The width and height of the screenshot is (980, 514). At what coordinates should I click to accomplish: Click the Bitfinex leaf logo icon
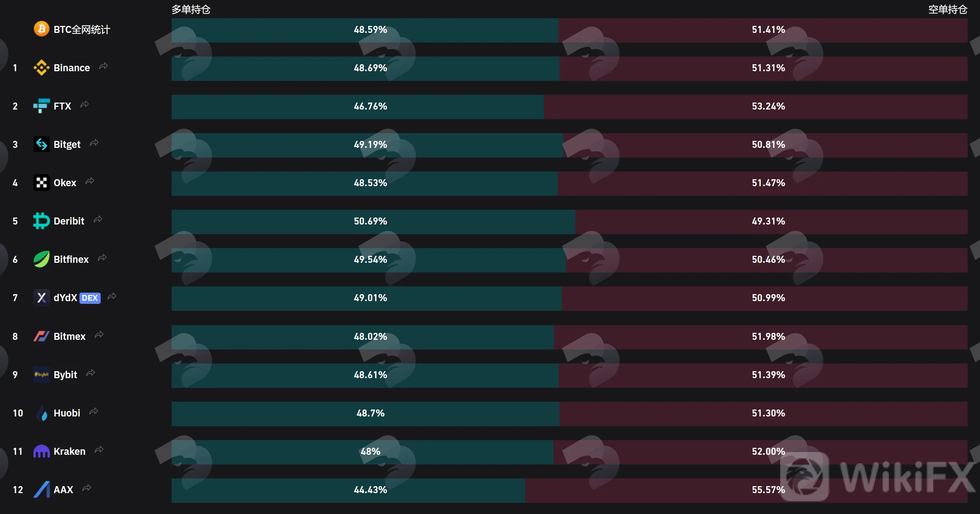click(41, 259)
